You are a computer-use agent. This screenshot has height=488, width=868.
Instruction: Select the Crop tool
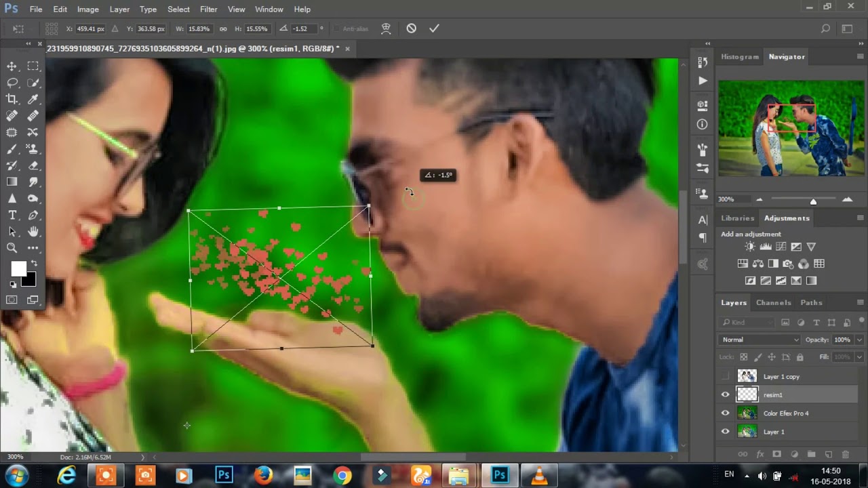12,100
